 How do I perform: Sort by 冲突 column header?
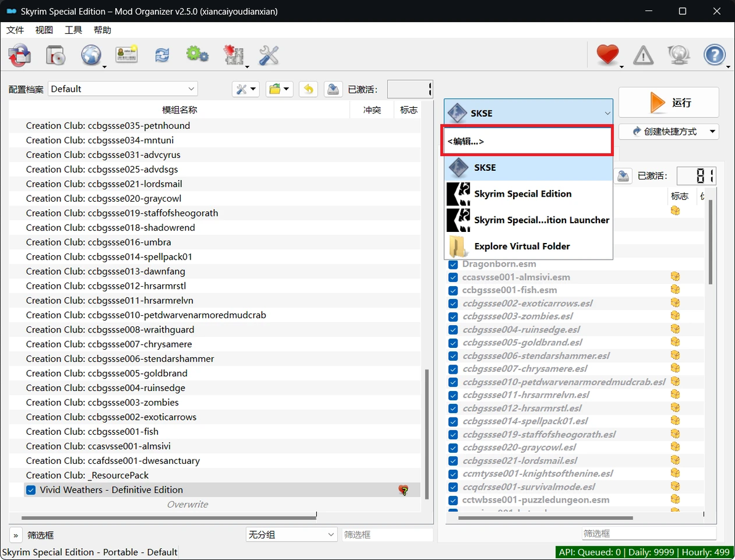[372, 110]
